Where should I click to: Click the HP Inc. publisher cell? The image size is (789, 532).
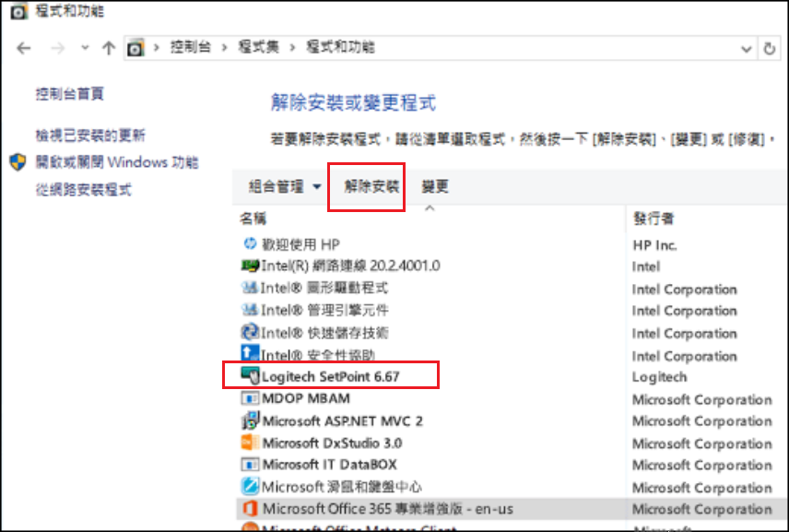pyautogui.click(x=654, y=245)
